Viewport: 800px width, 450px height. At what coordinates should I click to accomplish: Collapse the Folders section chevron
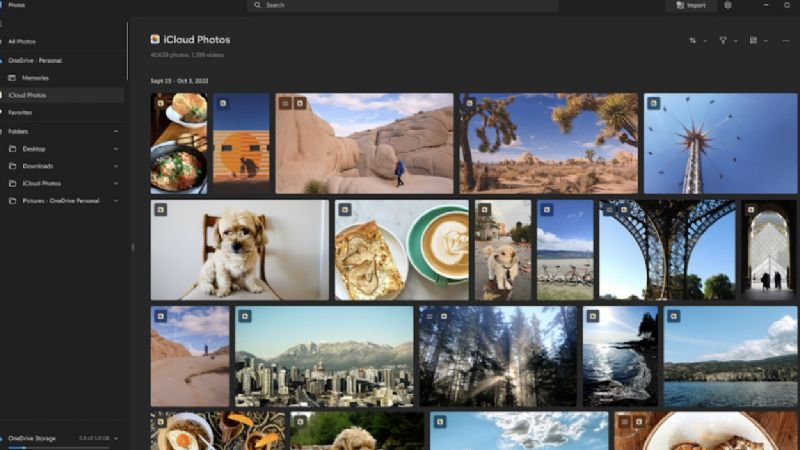coord(115,131)
